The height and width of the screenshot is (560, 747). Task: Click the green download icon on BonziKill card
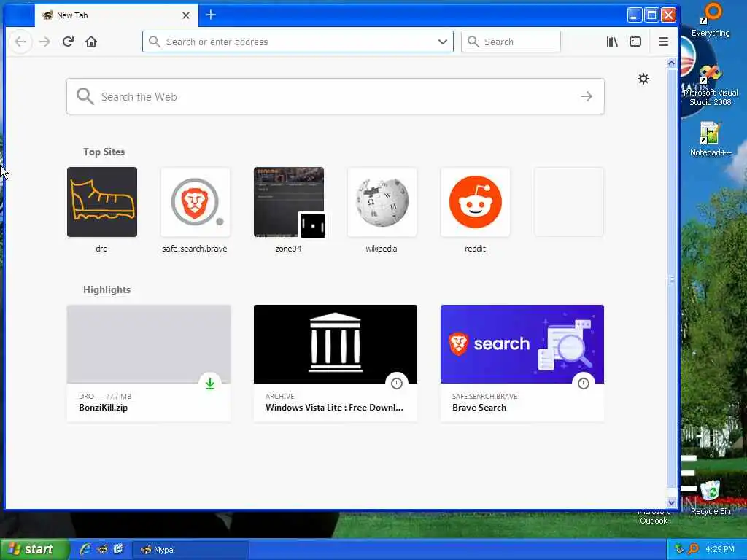pyautogui.click(x=210, y=384)
